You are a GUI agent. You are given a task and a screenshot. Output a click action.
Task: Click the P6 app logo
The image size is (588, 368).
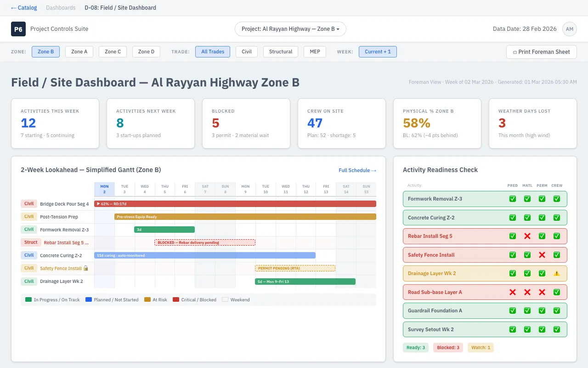click(x=18, y=29)
